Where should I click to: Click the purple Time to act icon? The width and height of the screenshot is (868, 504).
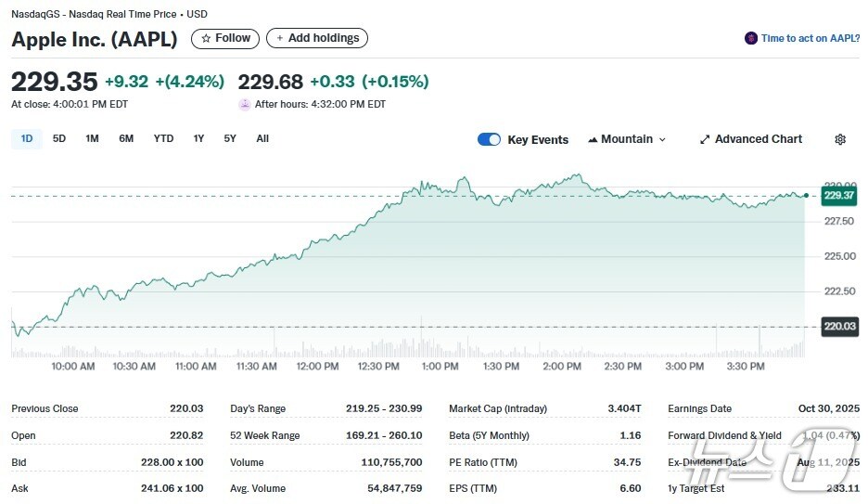[751, 38]
